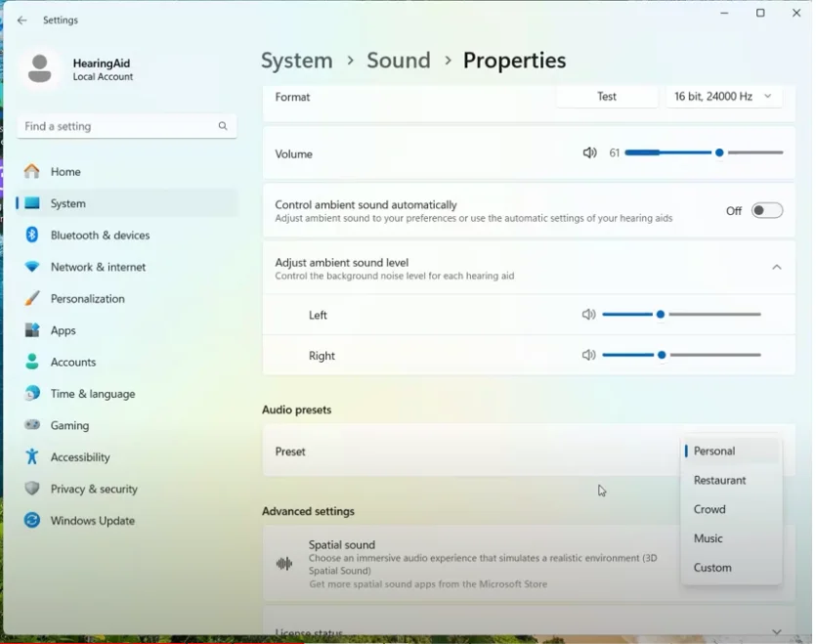Screen dimensions: 816x644
Task: Click the Volume slider handle
Action: [719, 152]
